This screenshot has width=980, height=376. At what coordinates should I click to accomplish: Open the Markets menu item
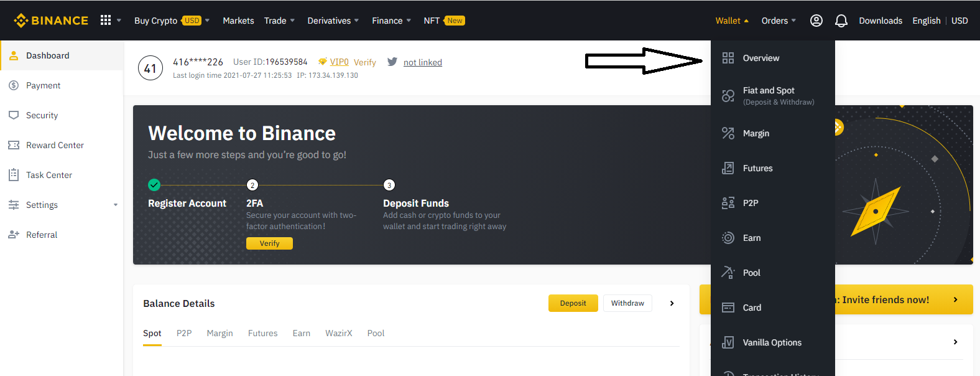point(238,21)
